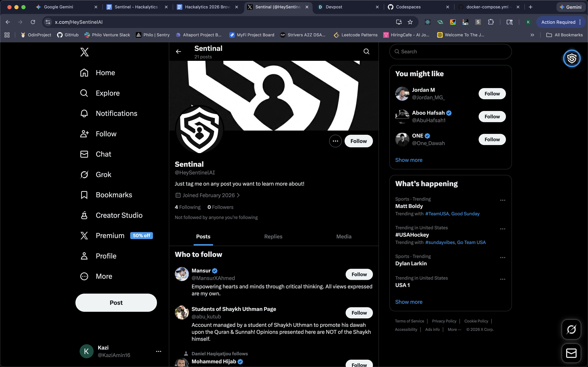Open Kazi account switcher menu dots
Screen dimensions: 588x367
pos(159,351)
